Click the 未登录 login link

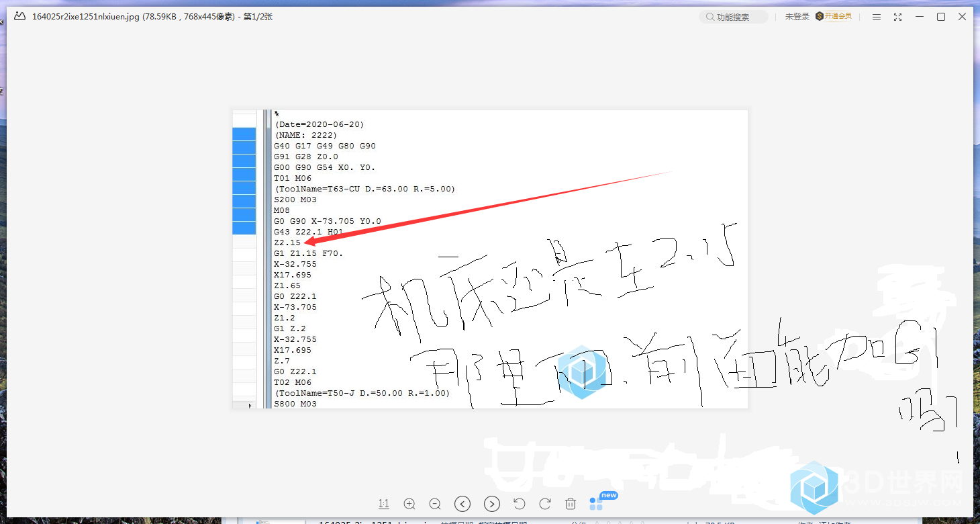pyautogui.click(x=797, y=17)
